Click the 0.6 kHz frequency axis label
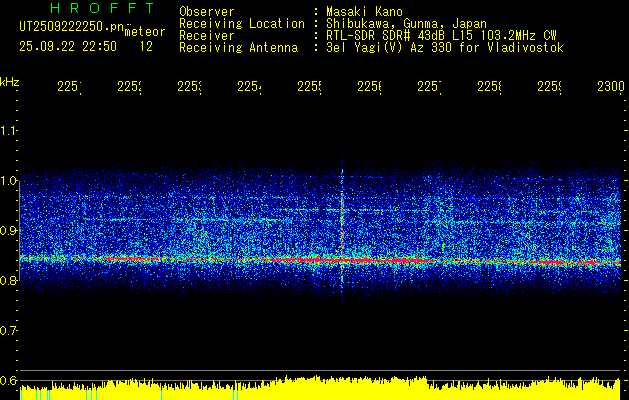This screenshot has width=629, height=400. click(x=9, y=380)
